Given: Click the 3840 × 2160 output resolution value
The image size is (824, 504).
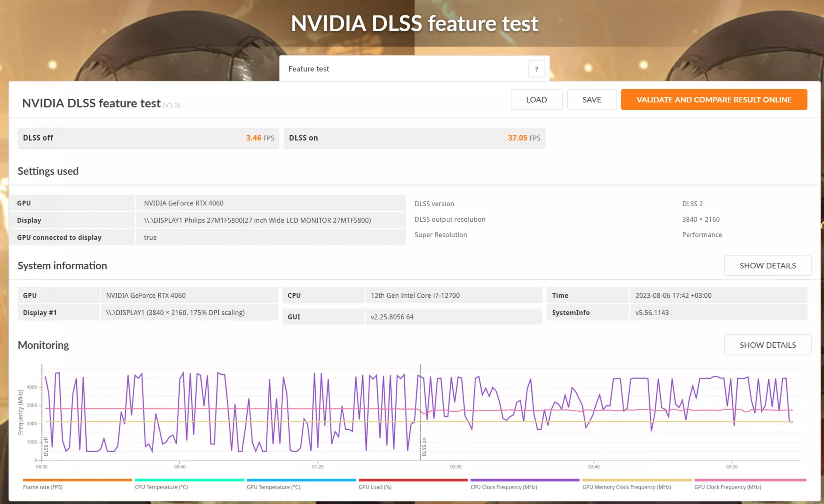Looking at the screenshot, I should coord(701,219).
